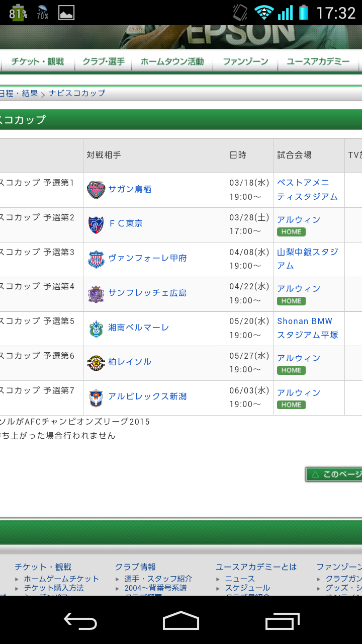Tap the Kashiwa Reysol crest icon
362x644 pixels.
96,362
